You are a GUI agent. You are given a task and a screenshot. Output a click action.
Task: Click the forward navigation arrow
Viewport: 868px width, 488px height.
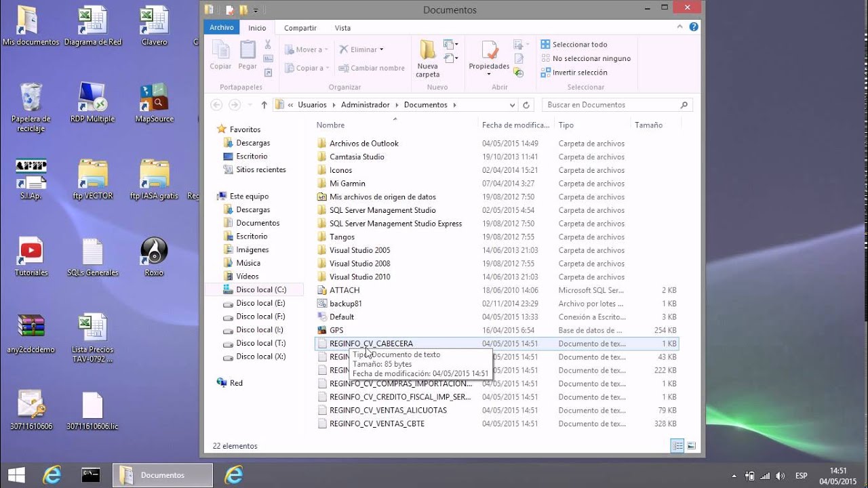pyautogui.click(x=235, y=105)
